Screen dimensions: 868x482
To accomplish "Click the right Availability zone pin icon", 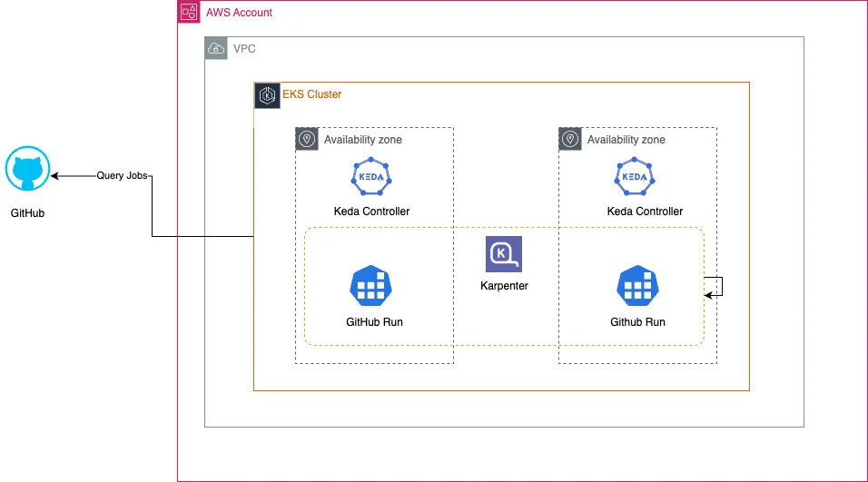I will tap(570, 139).
